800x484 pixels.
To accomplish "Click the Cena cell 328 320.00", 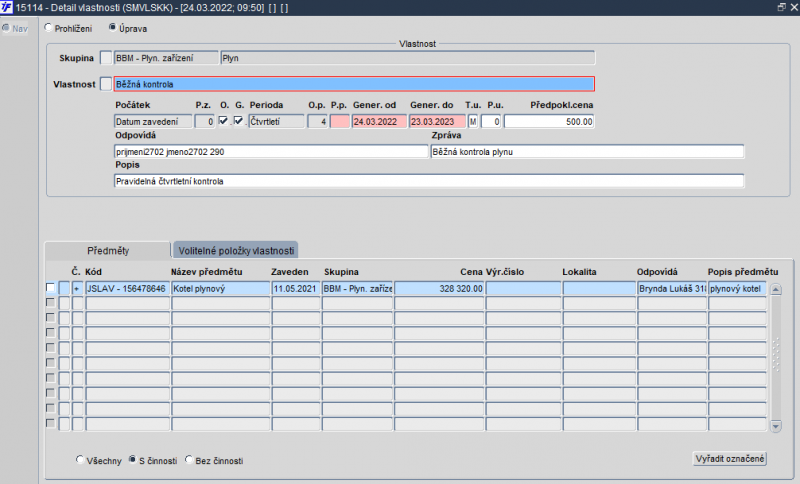I will 439,288.
